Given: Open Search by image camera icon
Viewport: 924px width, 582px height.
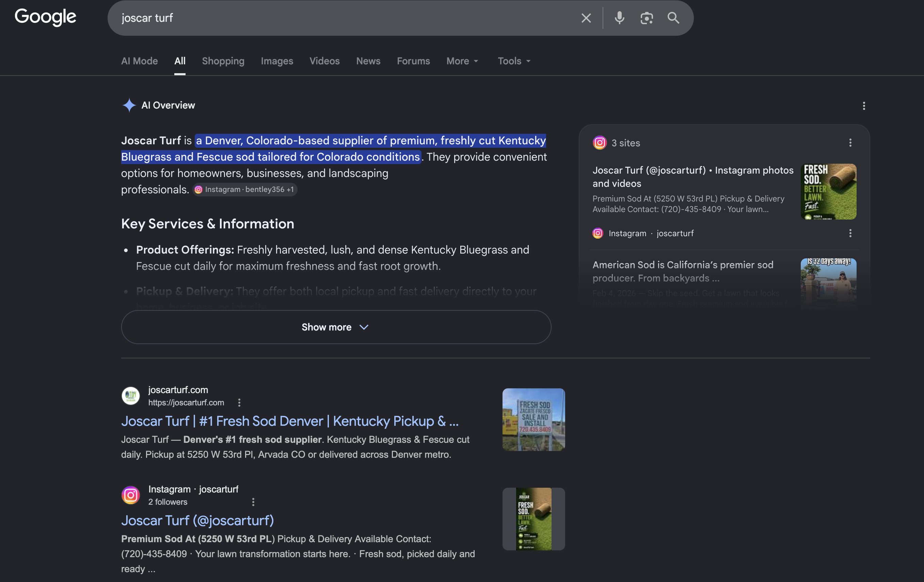Looking at the screenshot, I should point(647,18).
